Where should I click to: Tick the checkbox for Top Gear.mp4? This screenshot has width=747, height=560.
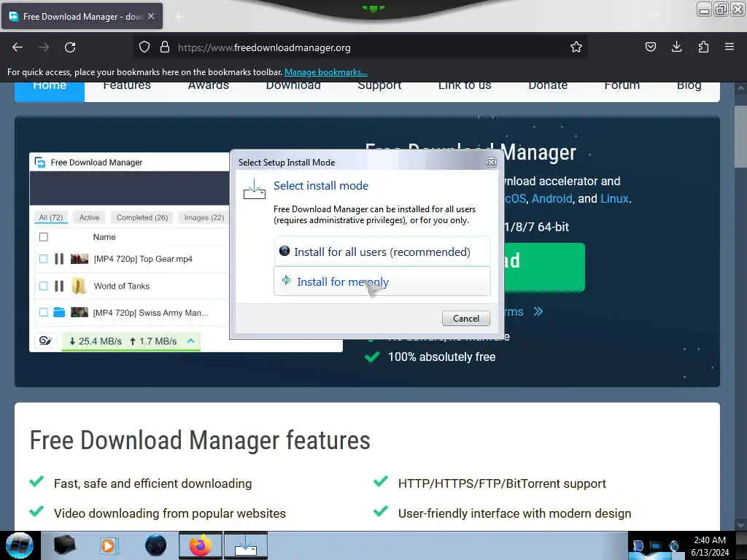coord(43,259)
